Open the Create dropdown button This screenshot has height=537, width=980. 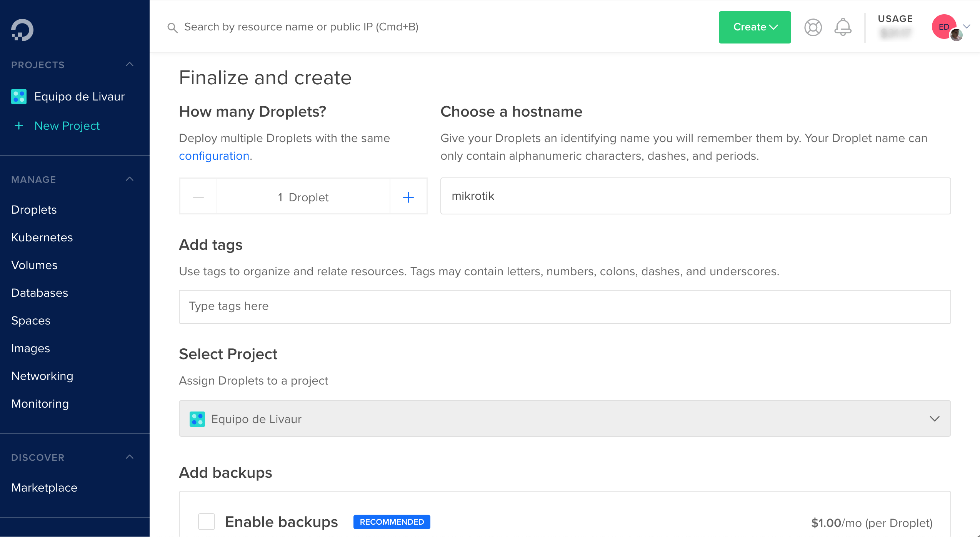[755, 27]
